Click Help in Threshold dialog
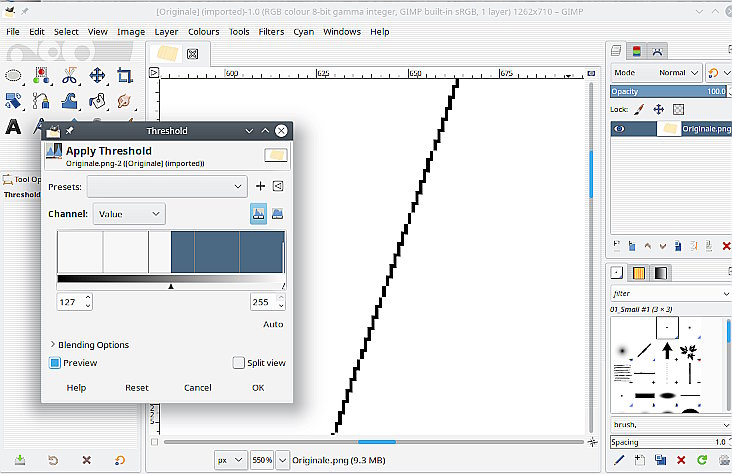Image resolution: width=732 pixels, height=474 pixels. (76, 388)
